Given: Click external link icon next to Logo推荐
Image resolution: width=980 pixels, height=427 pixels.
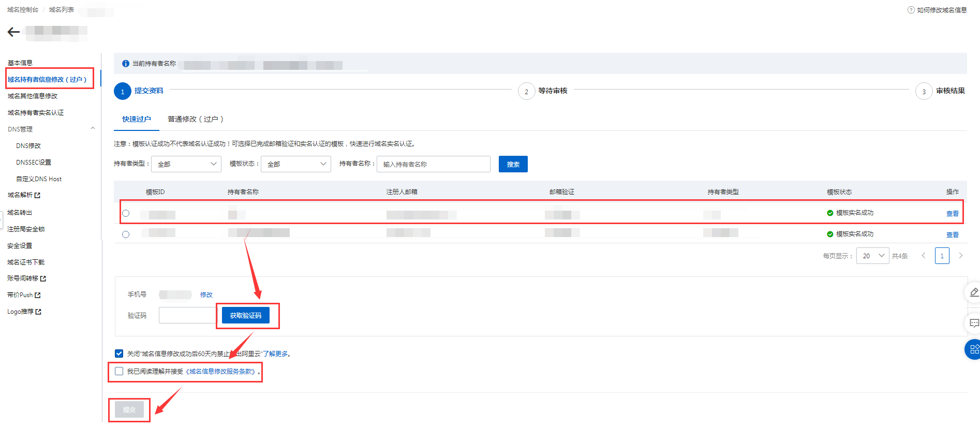Looking at the screenshot, I should point(38,312).
